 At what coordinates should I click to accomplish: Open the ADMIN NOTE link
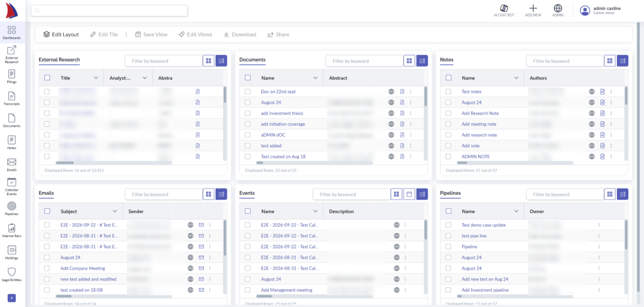475,157
